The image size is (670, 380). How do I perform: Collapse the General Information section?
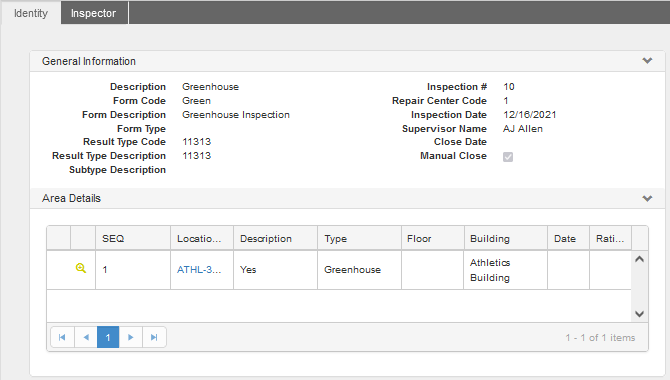click(x=647, y=61)
